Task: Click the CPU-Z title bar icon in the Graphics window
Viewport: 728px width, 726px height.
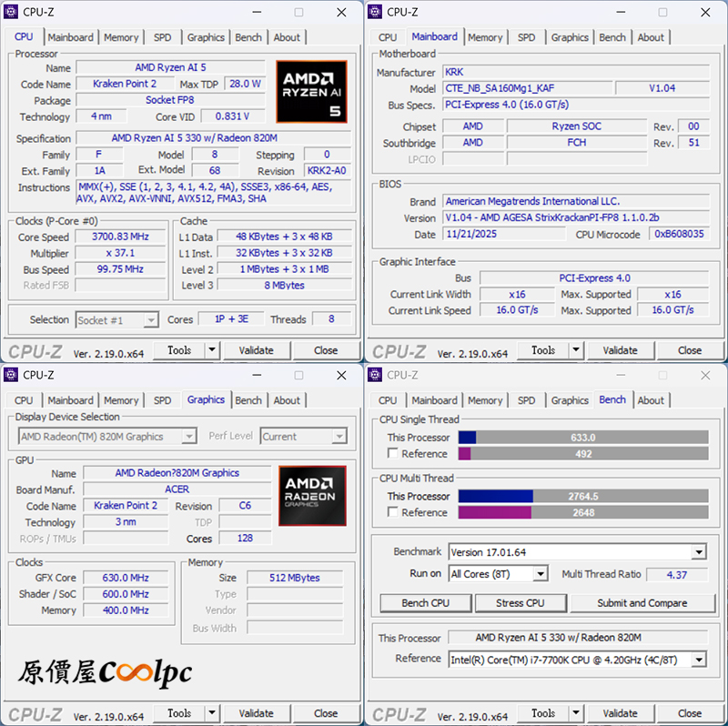Action: (x=11, y=375)
